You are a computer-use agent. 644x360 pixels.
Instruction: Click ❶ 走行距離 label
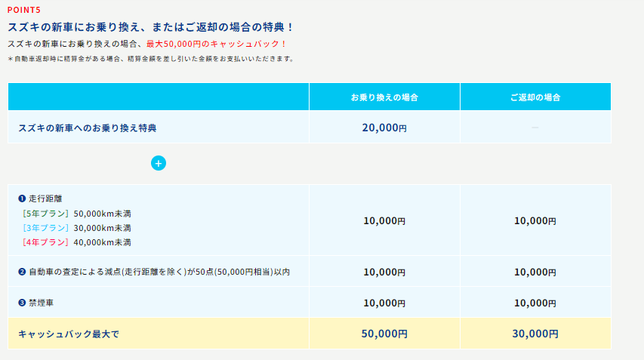(40, 198)
